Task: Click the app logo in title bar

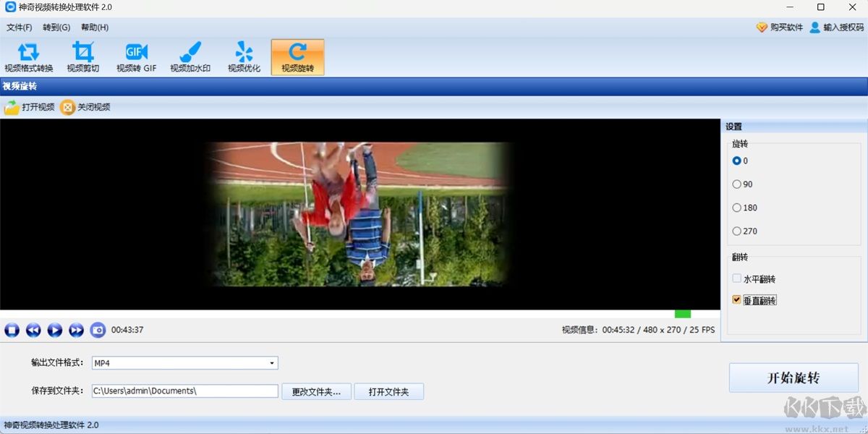Action: point(10,7)
